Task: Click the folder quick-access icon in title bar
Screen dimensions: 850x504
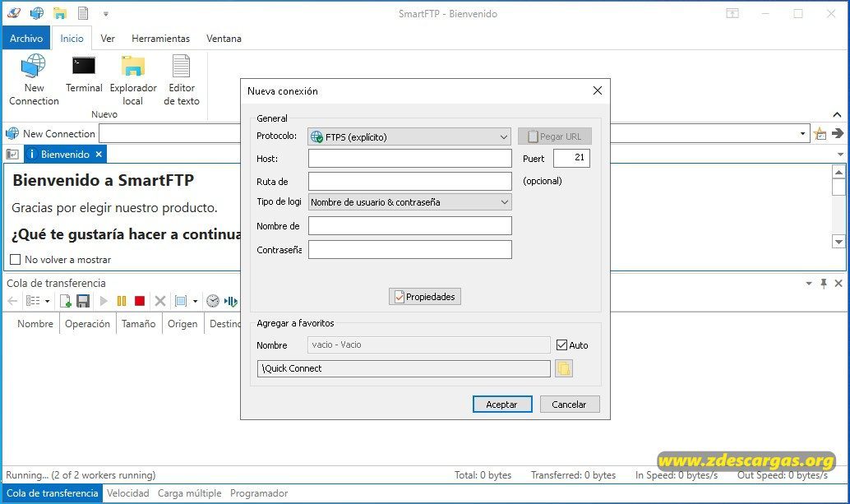Action: [x=60, y=13]
